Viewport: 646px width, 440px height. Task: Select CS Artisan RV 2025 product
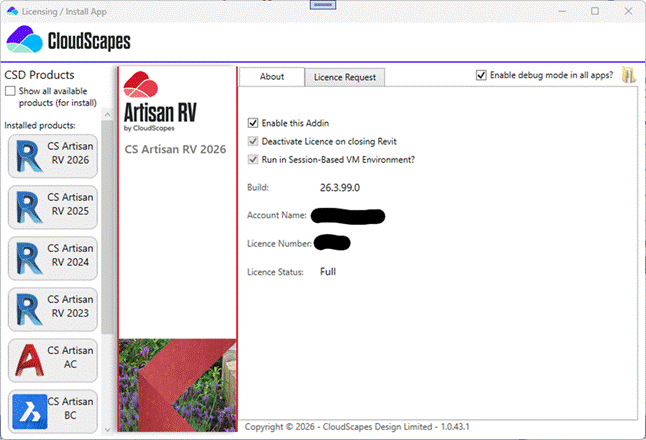(x=52, y=208)
